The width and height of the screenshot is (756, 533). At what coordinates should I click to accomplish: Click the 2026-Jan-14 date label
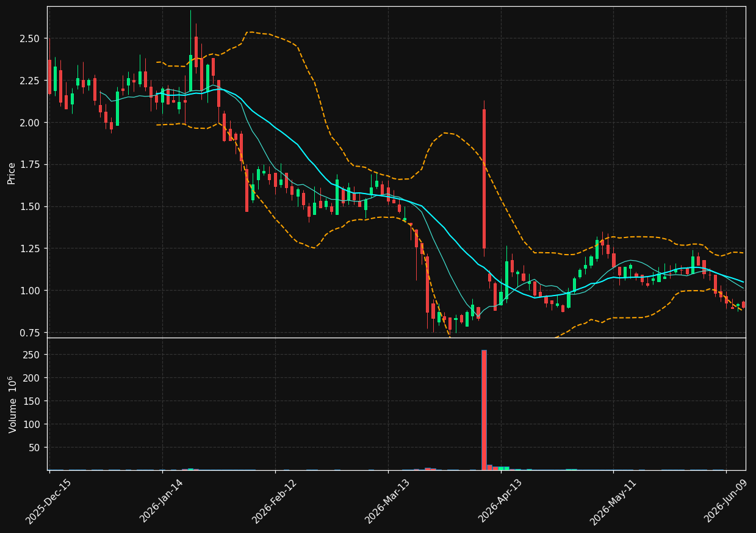point(162,501)
